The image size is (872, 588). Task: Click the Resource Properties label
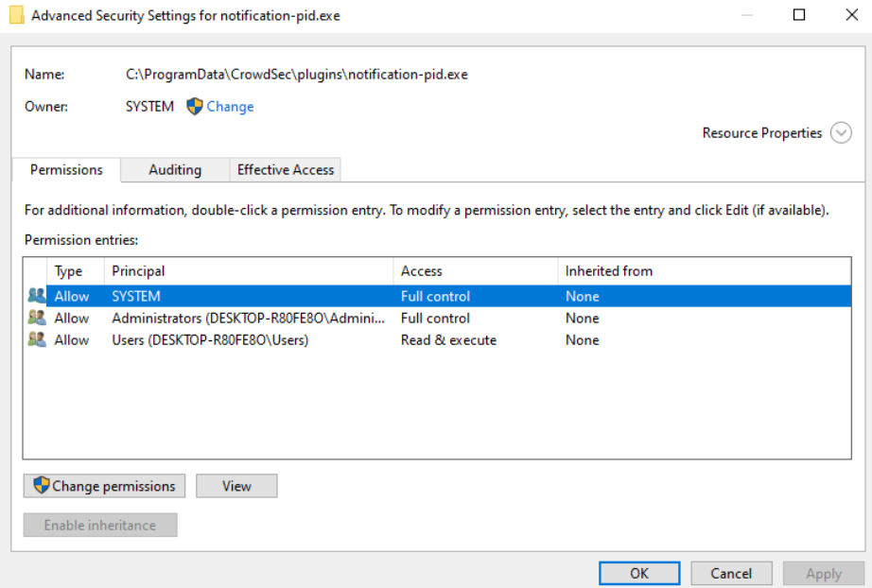pos(762,133)
